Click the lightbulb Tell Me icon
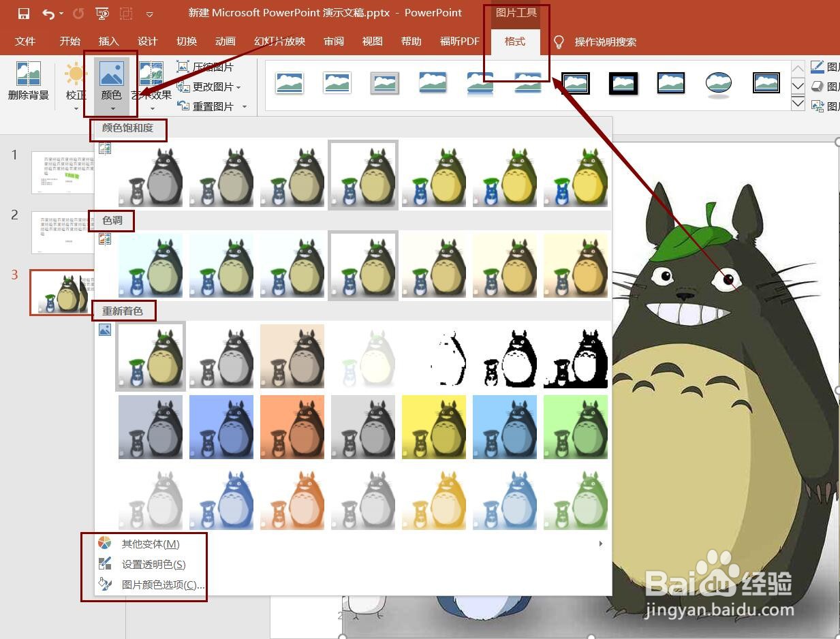Viewport: 840px width, 639px height. coord(559,42)
